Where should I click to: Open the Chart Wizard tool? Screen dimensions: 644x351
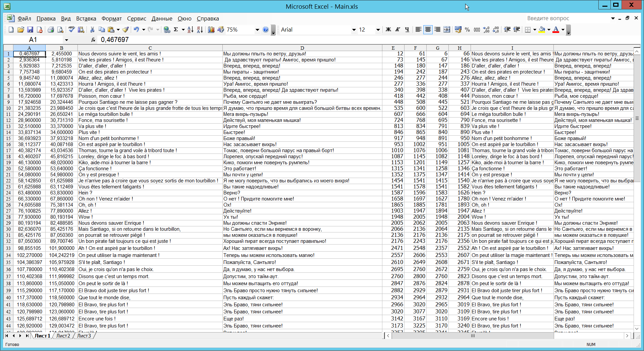(211, 30)
